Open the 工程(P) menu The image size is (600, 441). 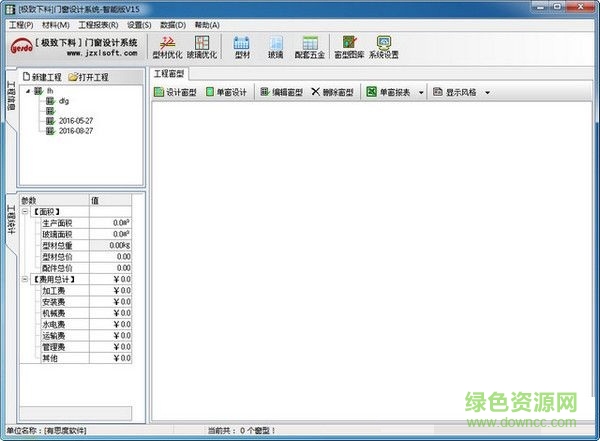coord(21,25)
